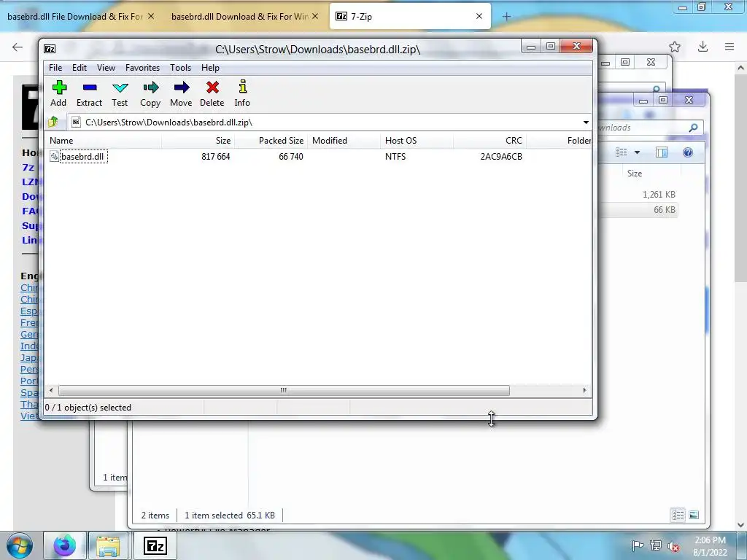The image size is (747, 560).
Task: Sort by Host OS column header
Action: tap(417, 141)
